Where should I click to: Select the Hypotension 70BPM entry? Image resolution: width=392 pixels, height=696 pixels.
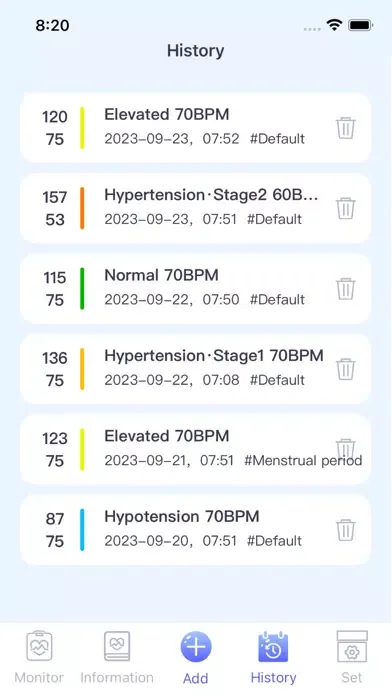tap(195, 530)
